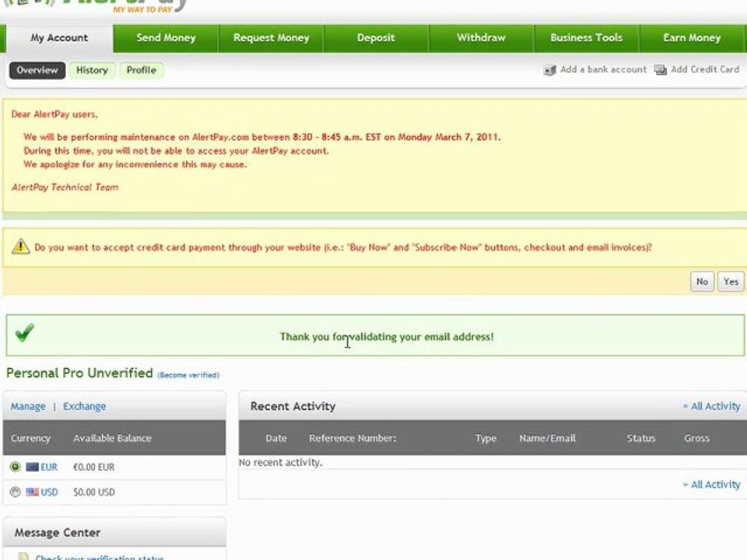Click the 'Available Balance' column header

click(112, 438)
